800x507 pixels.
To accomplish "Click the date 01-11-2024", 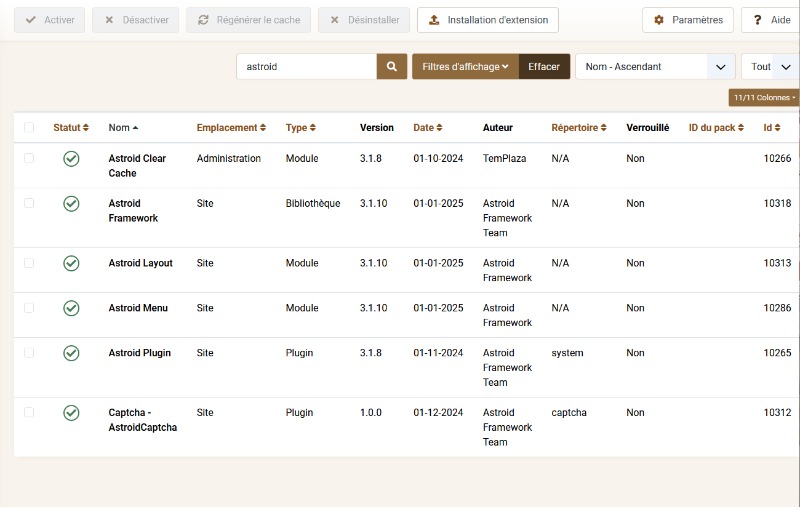I will pos(438,353).
